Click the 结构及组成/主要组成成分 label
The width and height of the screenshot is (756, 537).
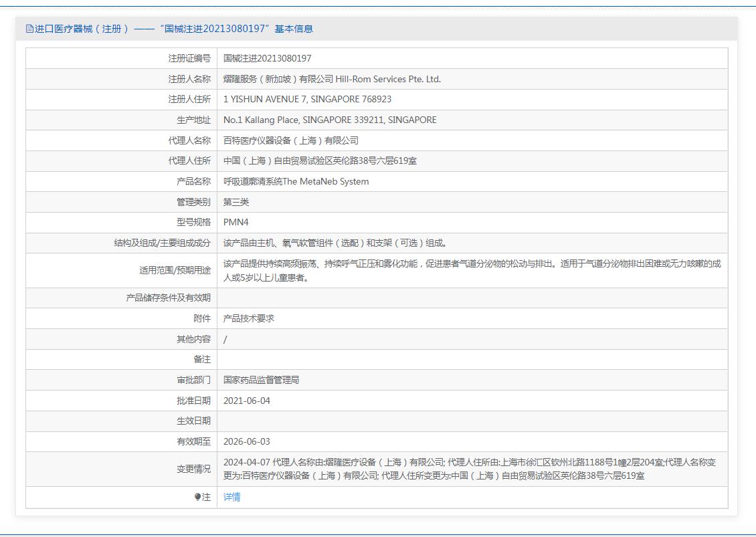(x=163, y=243)
